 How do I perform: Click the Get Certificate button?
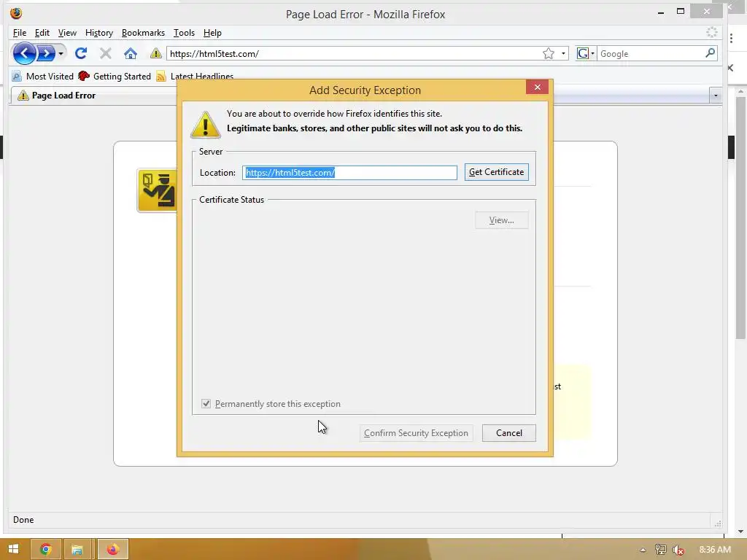[496, 172]
